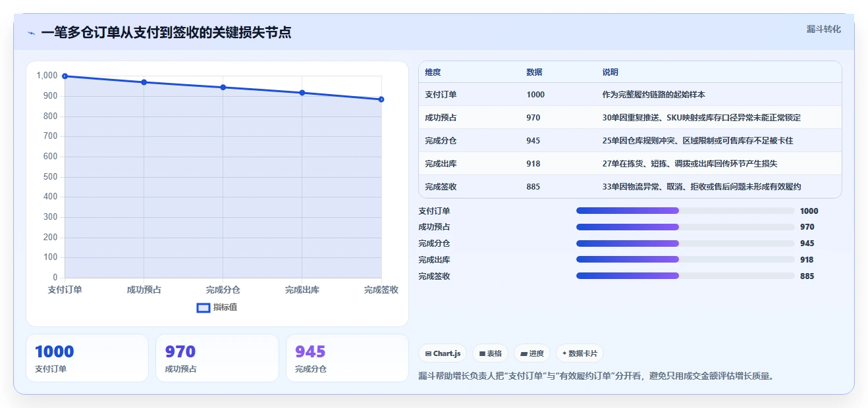
Task: Click the 完成签收 x-axis label on chart
Action: pyautogui.click(x=381, y=290)
